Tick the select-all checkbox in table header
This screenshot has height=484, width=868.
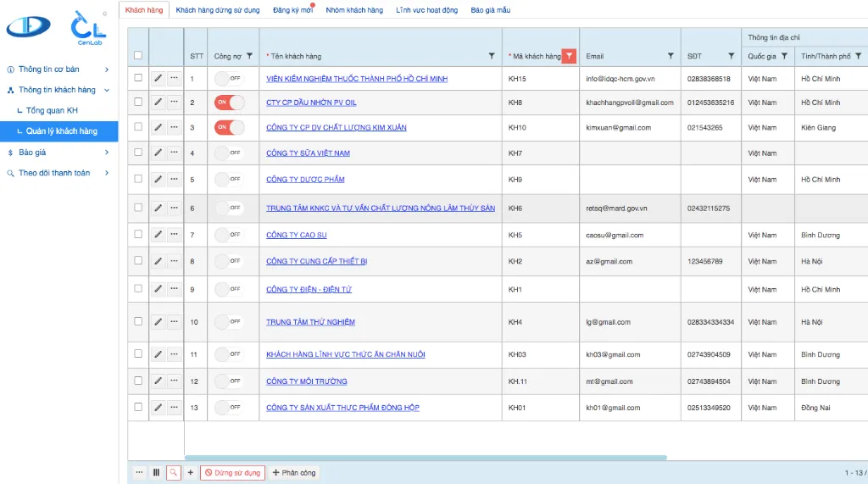[138, 55]
